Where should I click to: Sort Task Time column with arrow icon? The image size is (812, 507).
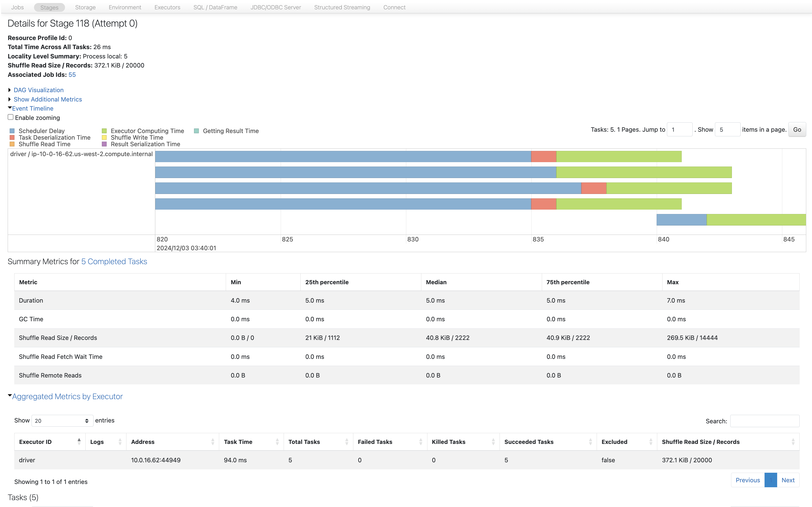277,442
